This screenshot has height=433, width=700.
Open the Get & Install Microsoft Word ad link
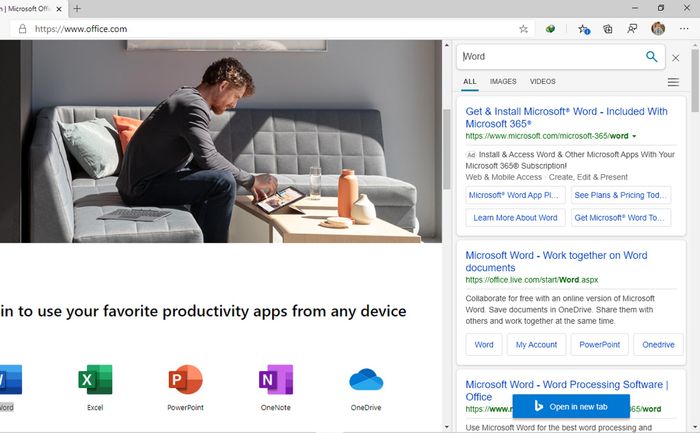567,117
